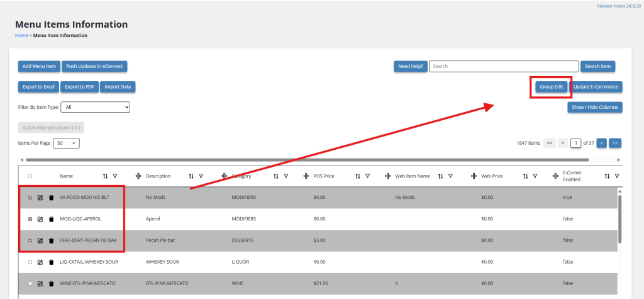Click the Search input field
This screenshot has width=644, height=299.
click(503, 66)
